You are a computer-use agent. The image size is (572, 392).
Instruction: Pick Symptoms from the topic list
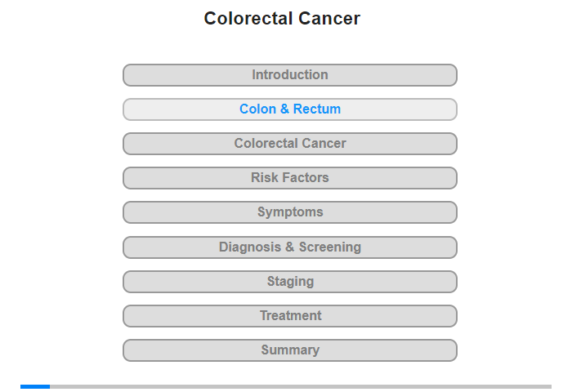pyautogui.click(x=289, y=212)
